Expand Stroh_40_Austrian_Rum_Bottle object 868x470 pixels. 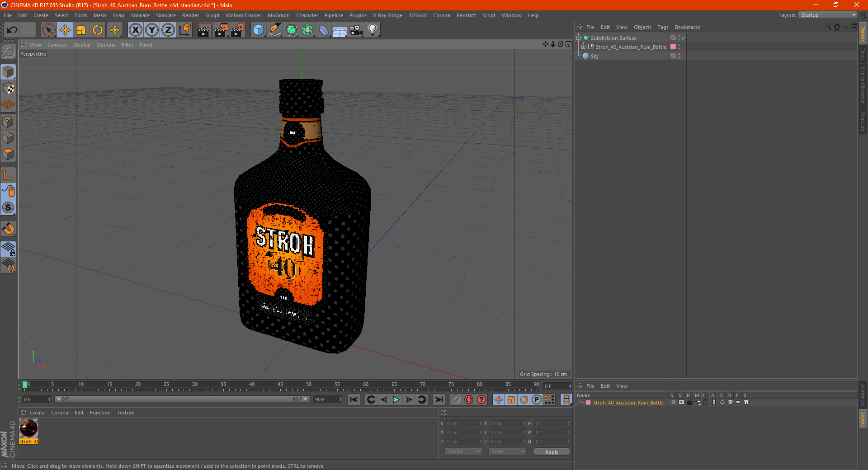(584, 47)
